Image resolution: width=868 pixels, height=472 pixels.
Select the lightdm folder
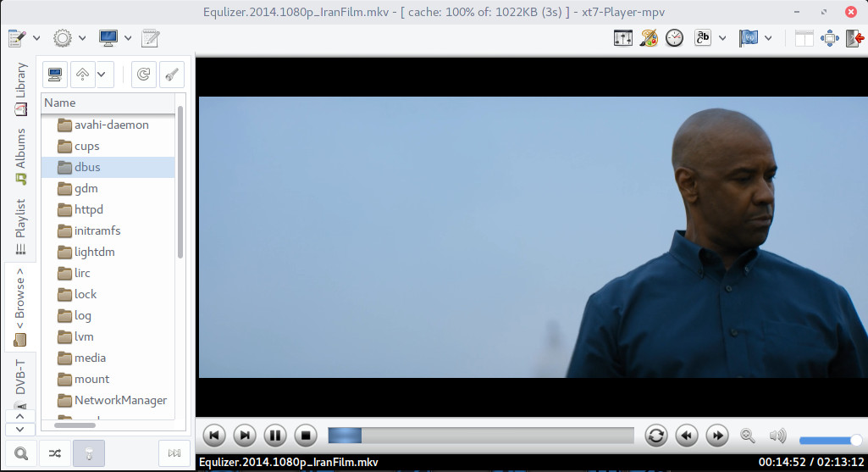[x=108, y=252]
